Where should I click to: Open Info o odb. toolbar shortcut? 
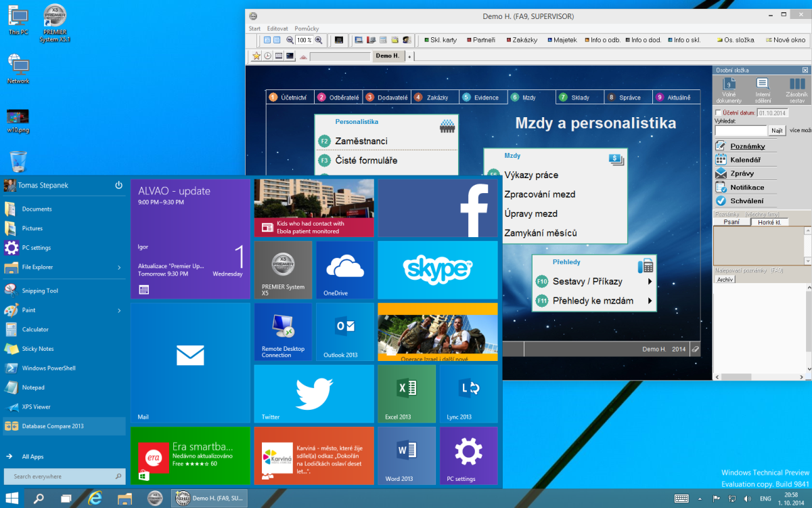602,40
